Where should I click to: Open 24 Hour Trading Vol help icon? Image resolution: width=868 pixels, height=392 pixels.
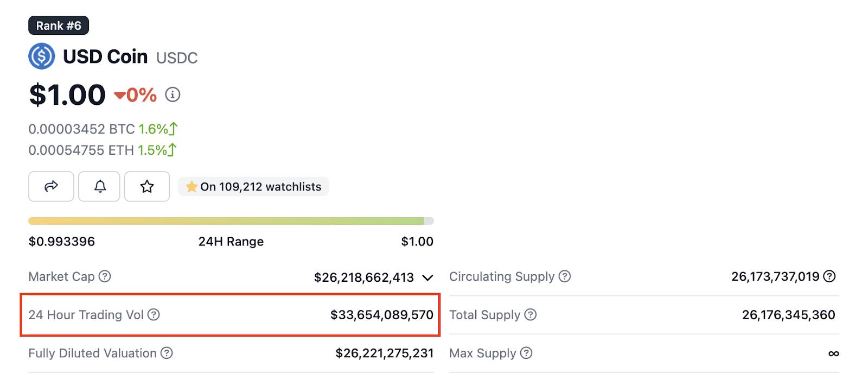(154, 314)
